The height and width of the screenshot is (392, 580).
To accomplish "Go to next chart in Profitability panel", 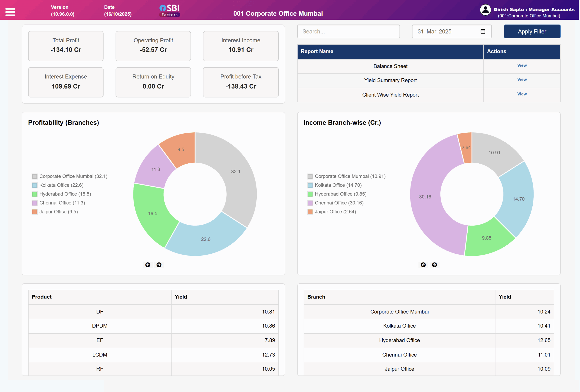I will coord(159,265).
